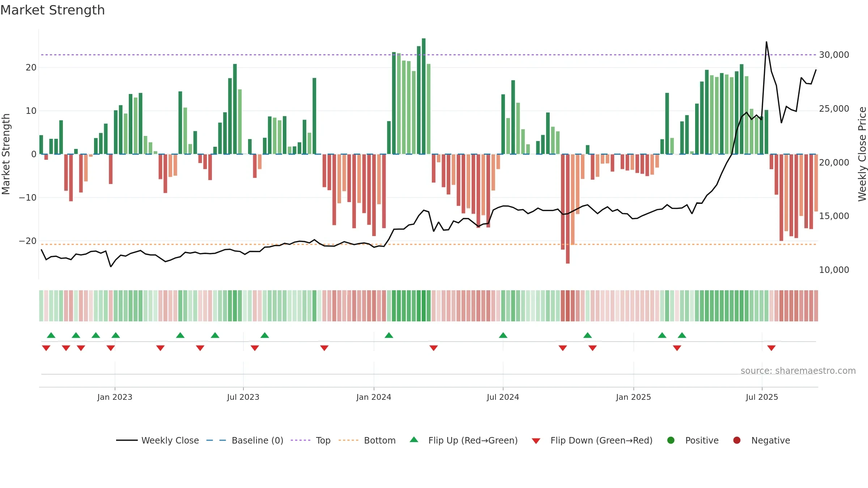The image size is (868, 488).
Task: Toggle the Bottom legend line entry
Action: tap(367, 440)
